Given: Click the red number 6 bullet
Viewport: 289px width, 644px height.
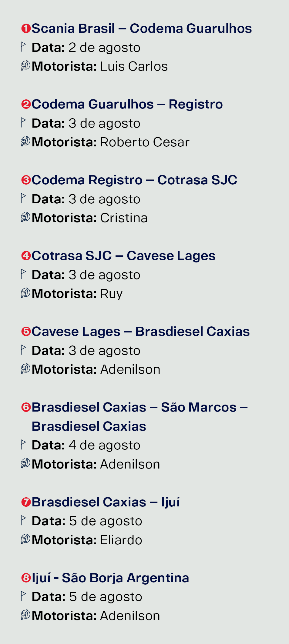Looking at the screenshot, I should 26,408.
